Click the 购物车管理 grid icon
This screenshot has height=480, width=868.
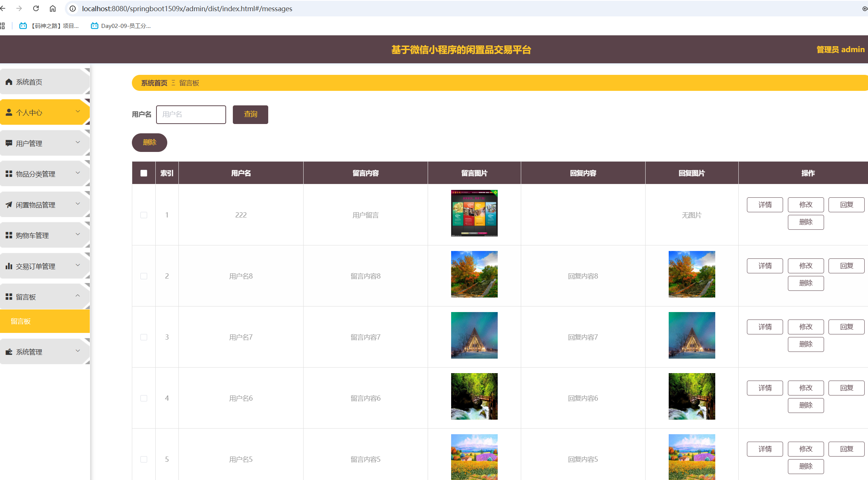pos(9,235)
